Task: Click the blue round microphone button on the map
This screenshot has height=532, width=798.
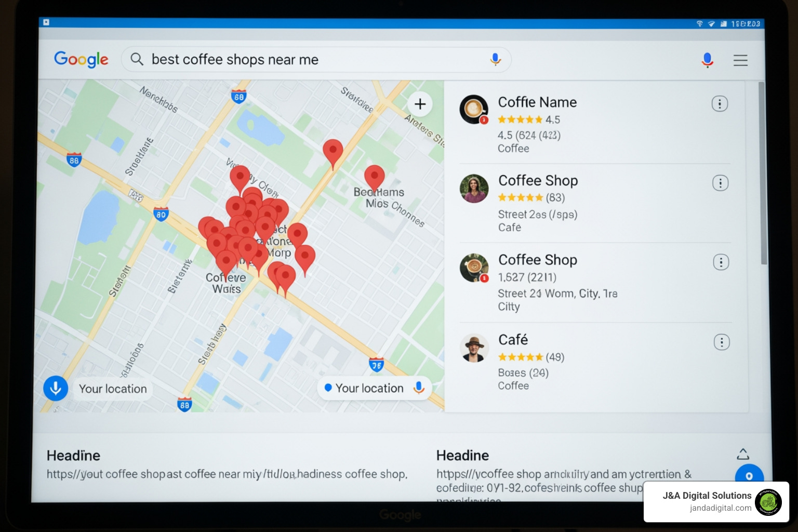Action: click(x=56, y=388)
